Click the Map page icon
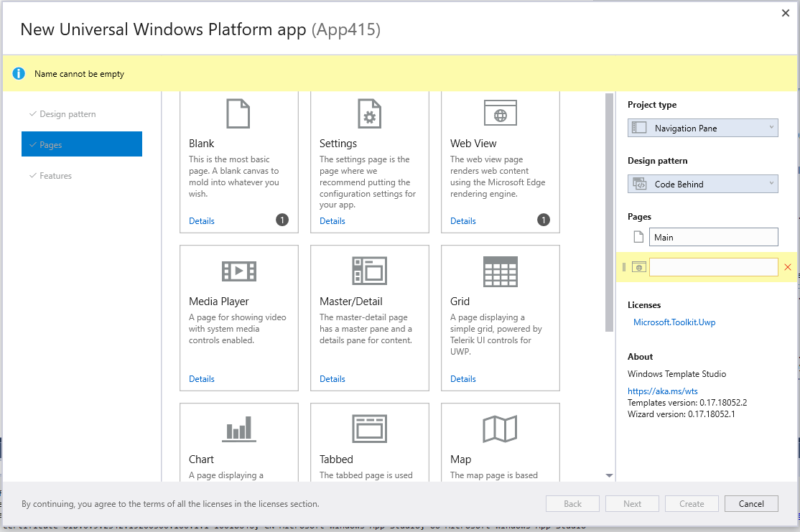 click(x=500, y=429)
